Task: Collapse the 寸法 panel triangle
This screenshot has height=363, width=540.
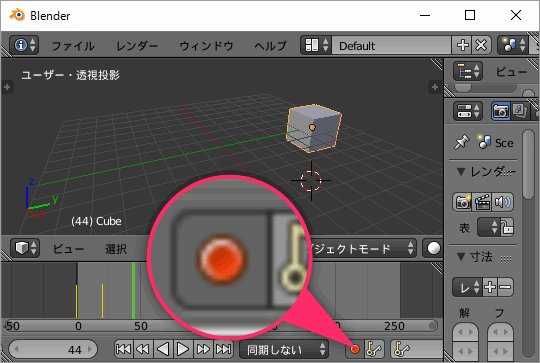Action: 461,257
